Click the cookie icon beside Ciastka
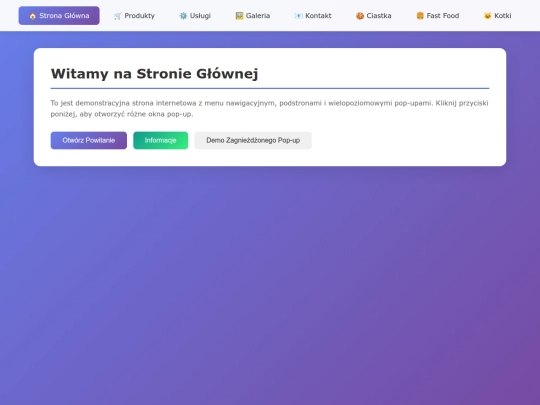 (x=360, y=16)
